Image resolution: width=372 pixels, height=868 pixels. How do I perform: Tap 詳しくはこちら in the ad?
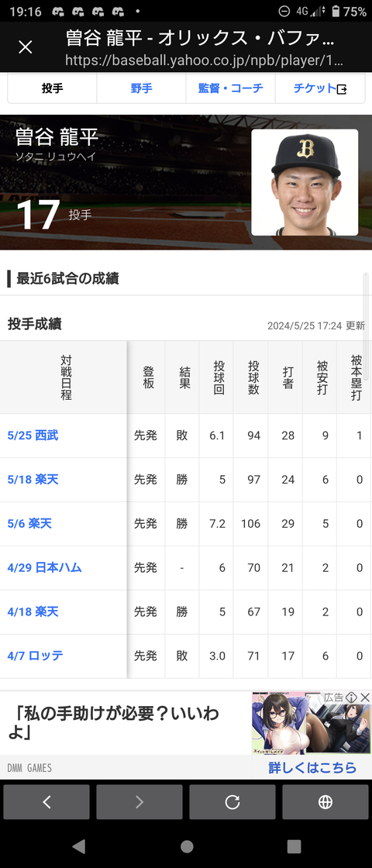click(312, 768)
